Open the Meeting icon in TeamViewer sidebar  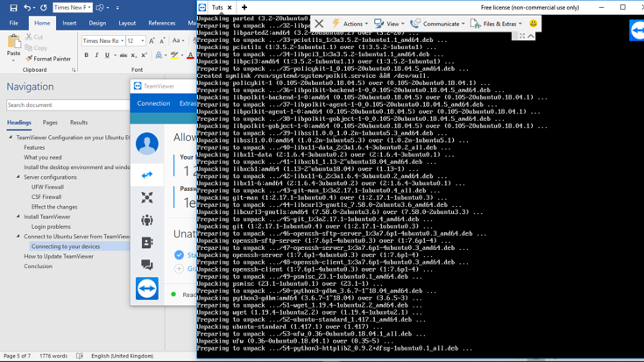[x=147, y=220]
